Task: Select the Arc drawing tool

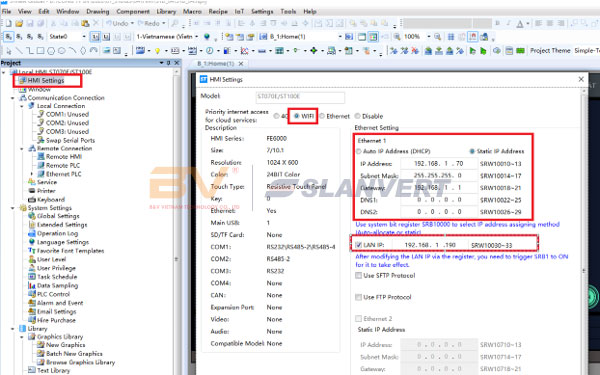Action: 72,51
